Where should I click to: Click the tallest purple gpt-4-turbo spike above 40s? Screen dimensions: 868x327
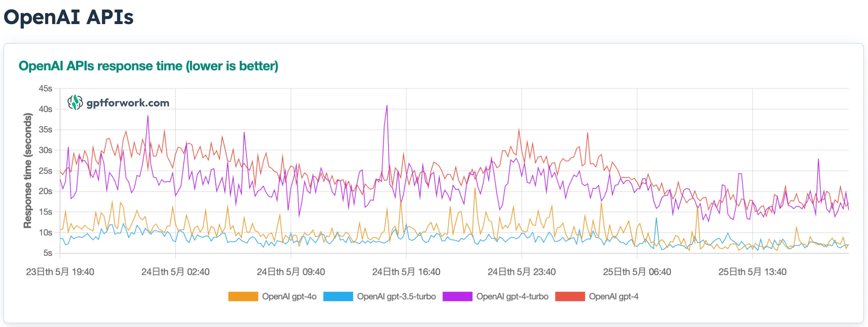[387, 106]
